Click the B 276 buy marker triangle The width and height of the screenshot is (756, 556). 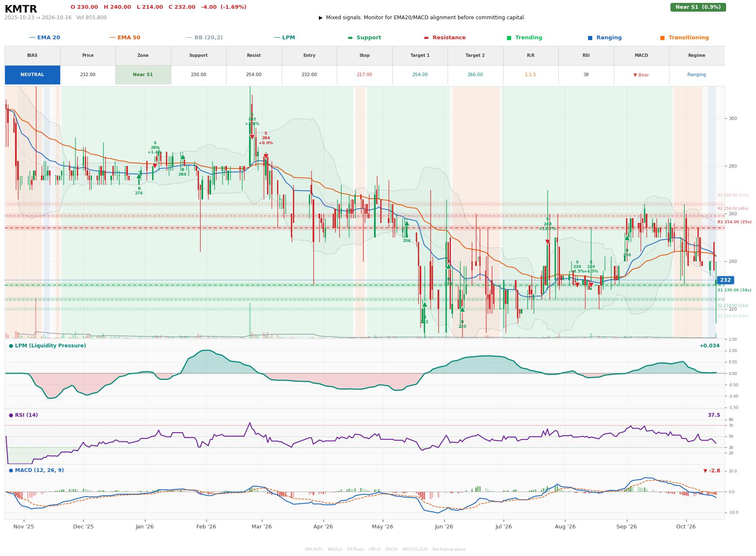coord(139,176)
